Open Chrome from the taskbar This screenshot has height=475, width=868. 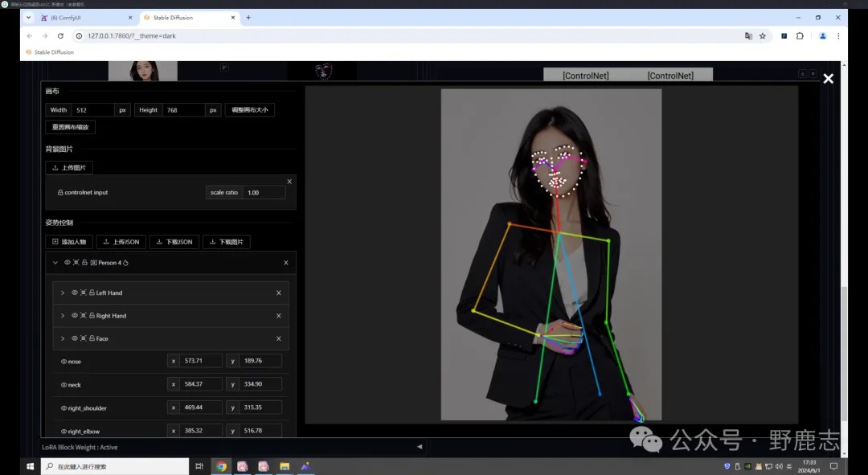tap(222, 466)
